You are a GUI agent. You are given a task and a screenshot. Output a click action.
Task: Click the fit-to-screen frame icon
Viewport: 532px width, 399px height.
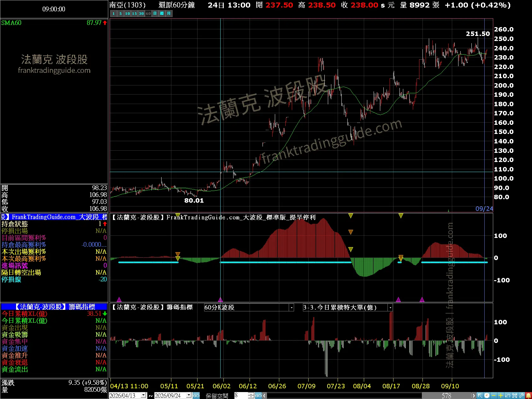point(515,396)
